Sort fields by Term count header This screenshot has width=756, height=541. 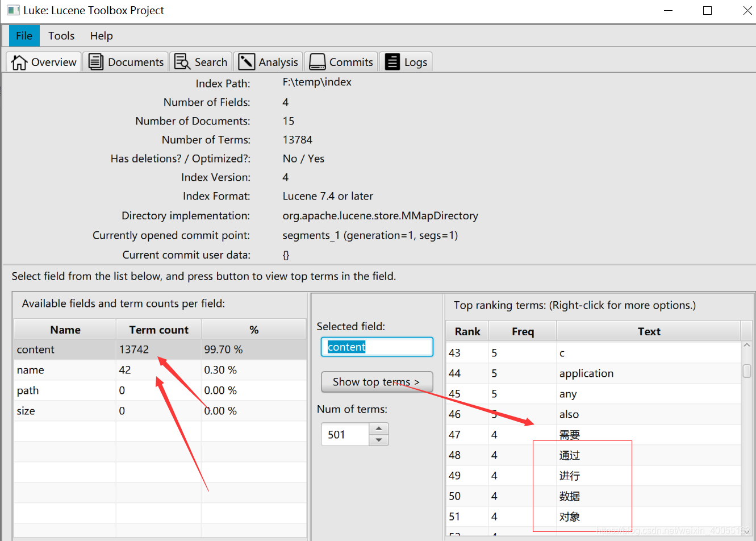(x=158, y=330)
